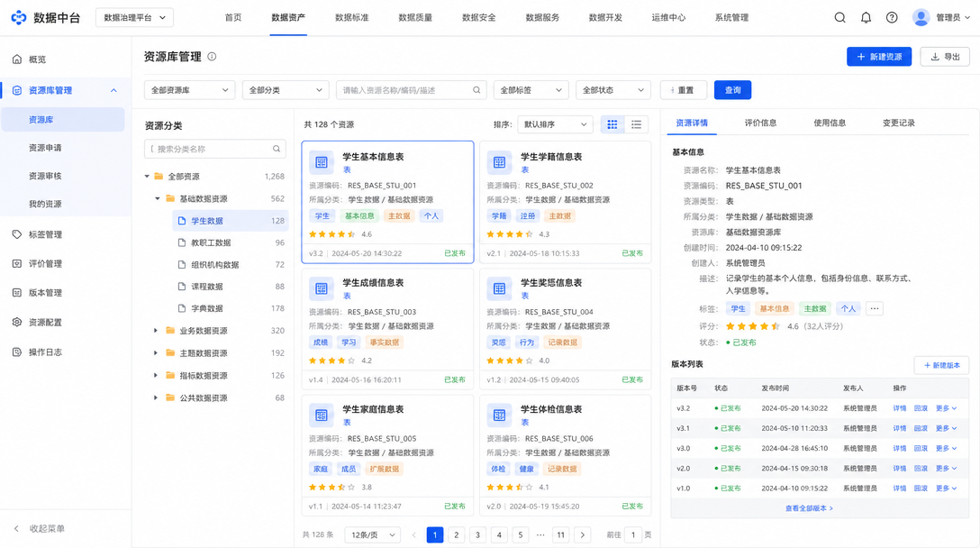Collapse the 资源库管理 sidebar section
The height and width of the screenshot is (548, 980).
[x=113, y=91]
